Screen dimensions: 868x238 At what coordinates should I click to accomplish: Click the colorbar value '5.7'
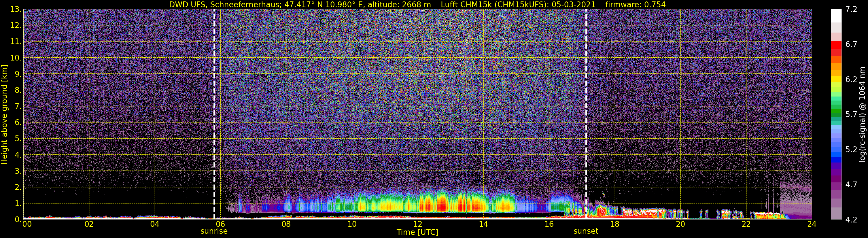(851, 114)
